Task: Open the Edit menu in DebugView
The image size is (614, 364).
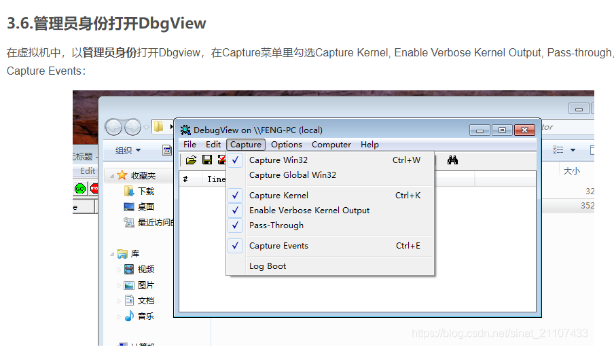Action: coord(213,145)
